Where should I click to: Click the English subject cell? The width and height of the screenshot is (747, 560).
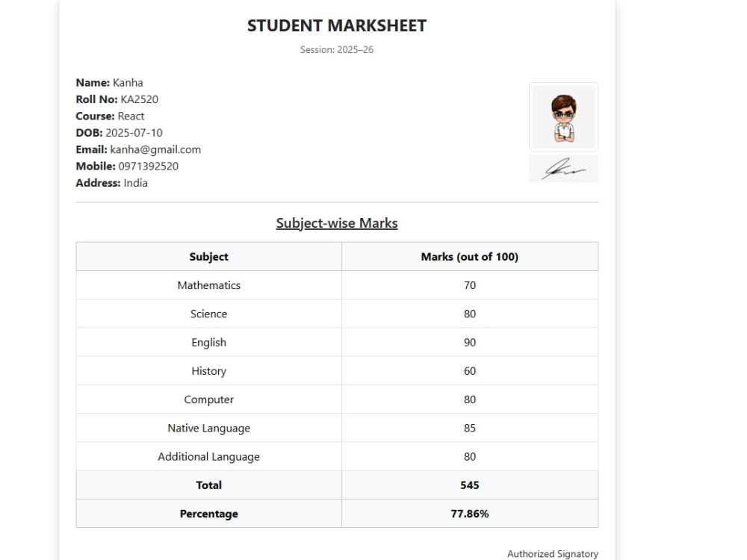(x=208, y=343)
